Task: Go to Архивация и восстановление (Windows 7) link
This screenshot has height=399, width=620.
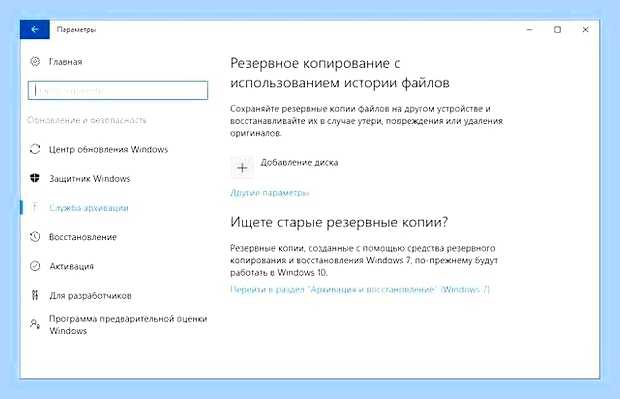Action: 360,289
